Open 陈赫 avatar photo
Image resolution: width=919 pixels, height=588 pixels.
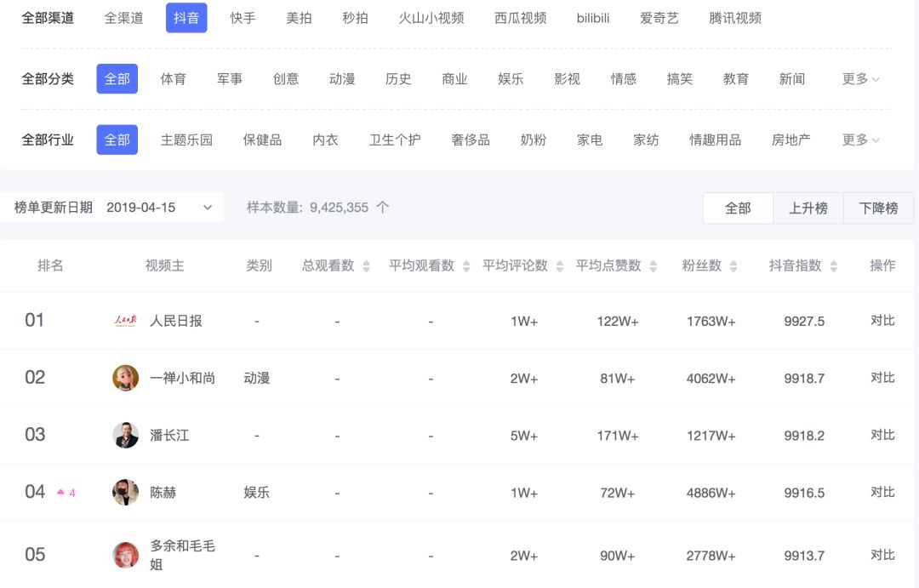pyautogui.click(x=125, y=492)
